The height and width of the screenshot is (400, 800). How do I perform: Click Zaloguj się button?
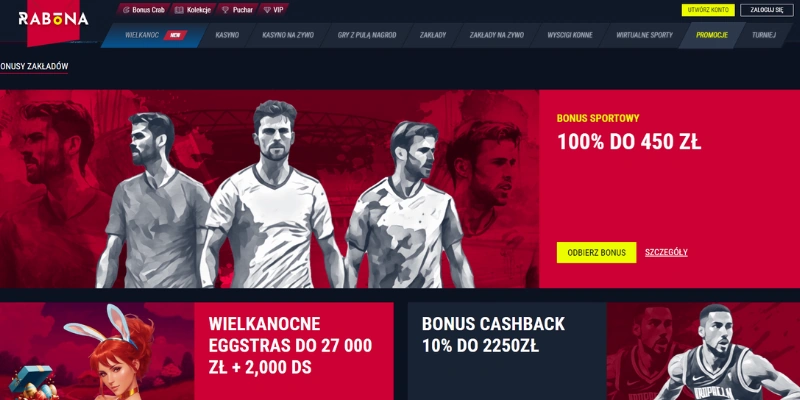click(767, 10)
